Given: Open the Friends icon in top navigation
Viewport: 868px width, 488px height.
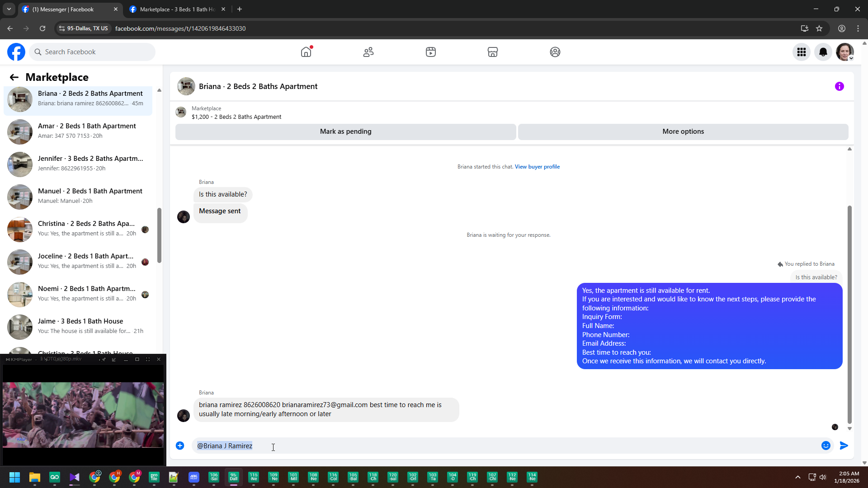Looking at the screenshot, I should tap(368, 52).
